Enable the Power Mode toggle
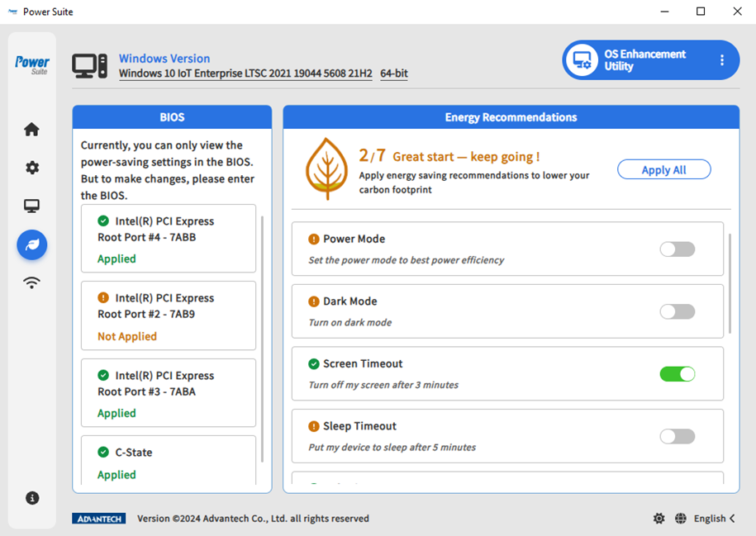Screen dimensions: 756x536 [677, 249]
